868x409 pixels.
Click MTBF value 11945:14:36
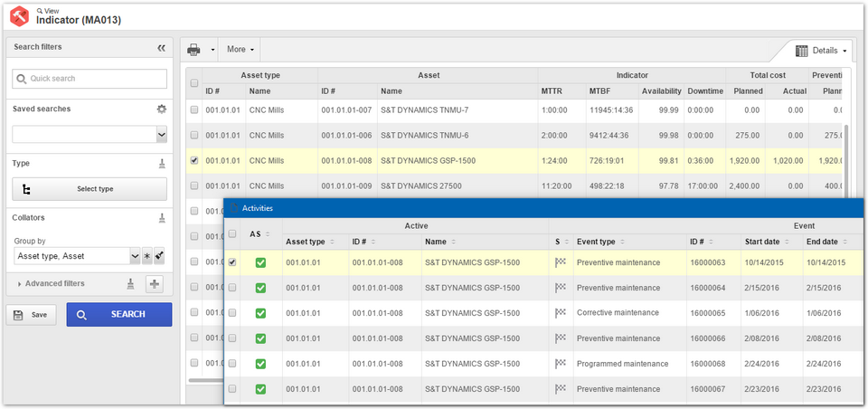click(x=609, y=109)
